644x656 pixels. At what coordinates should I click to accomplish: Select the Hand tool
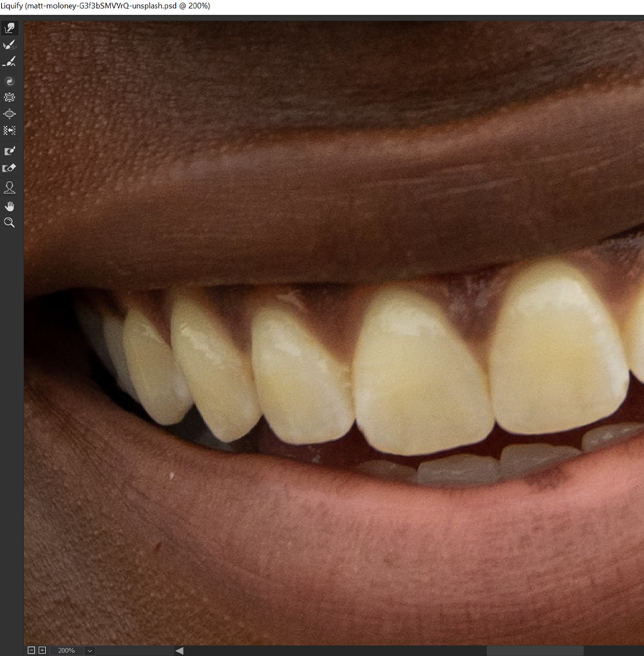tap(9, 206)
